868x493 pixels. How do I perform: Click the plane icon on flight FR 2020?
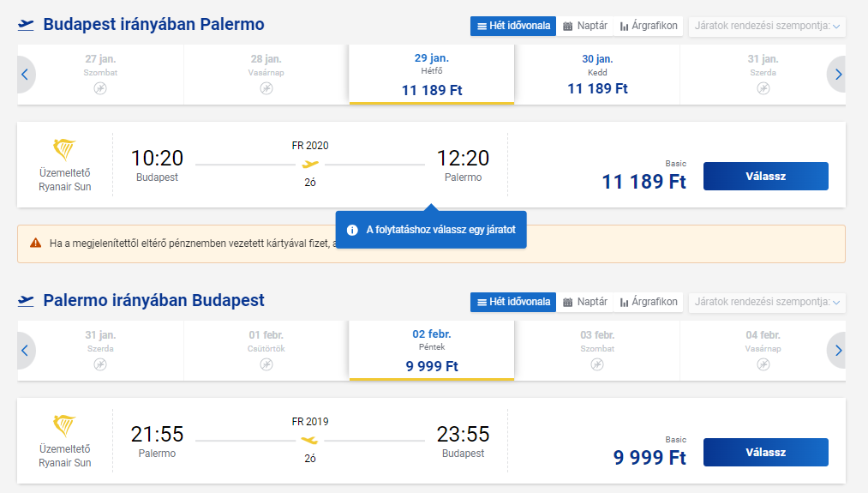click(310, 164)
